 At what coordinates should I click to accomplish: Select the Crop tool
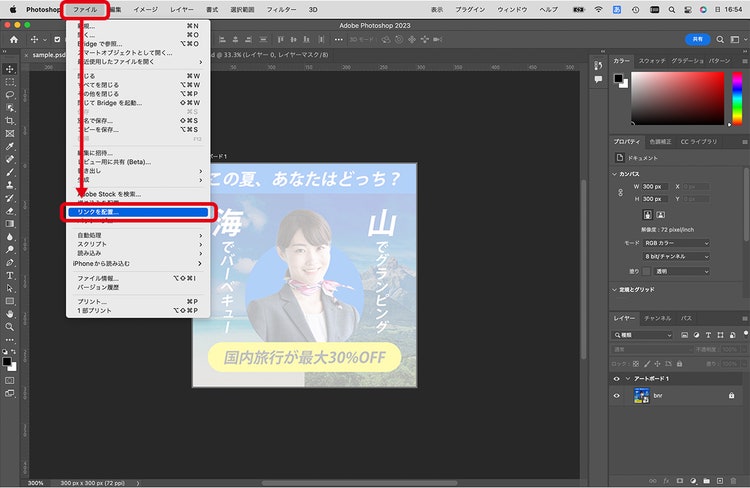click(10, 121)
